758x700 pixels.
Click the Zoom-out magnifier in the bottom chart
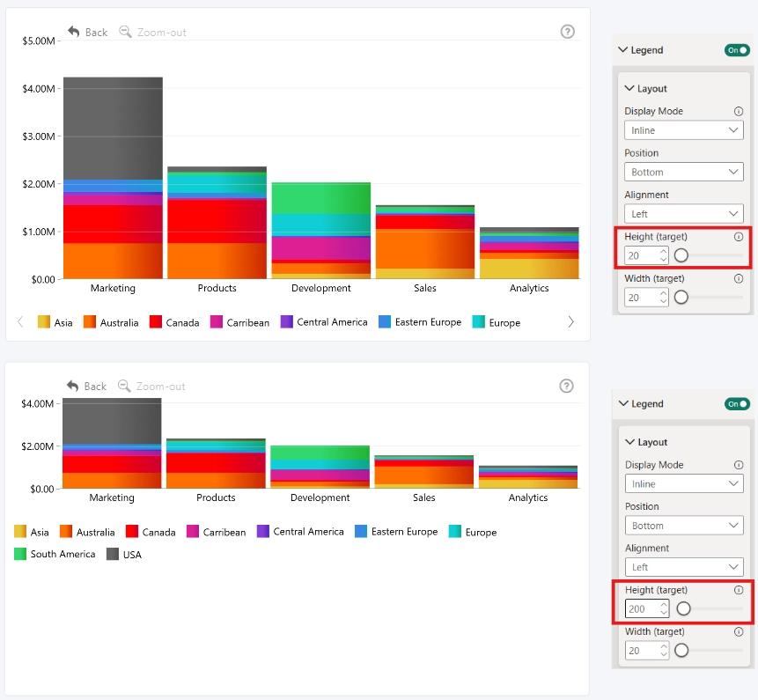124,386
